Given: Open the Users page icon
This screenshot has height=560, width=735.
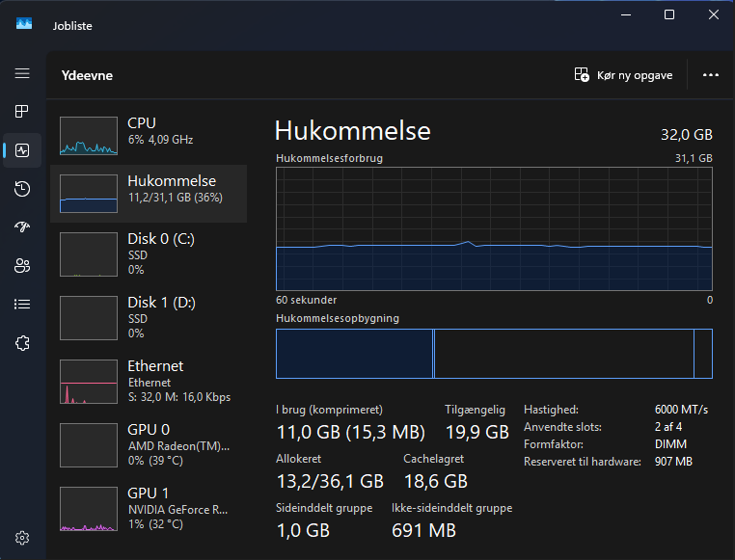Looking at the screenshot, I should 22,266.
